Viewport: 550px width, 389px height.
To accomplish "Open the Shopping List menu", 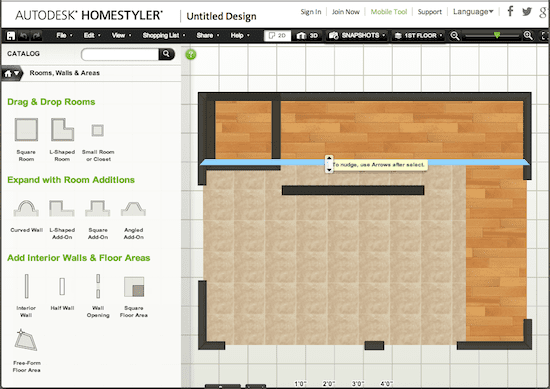I will click(164, 35).
